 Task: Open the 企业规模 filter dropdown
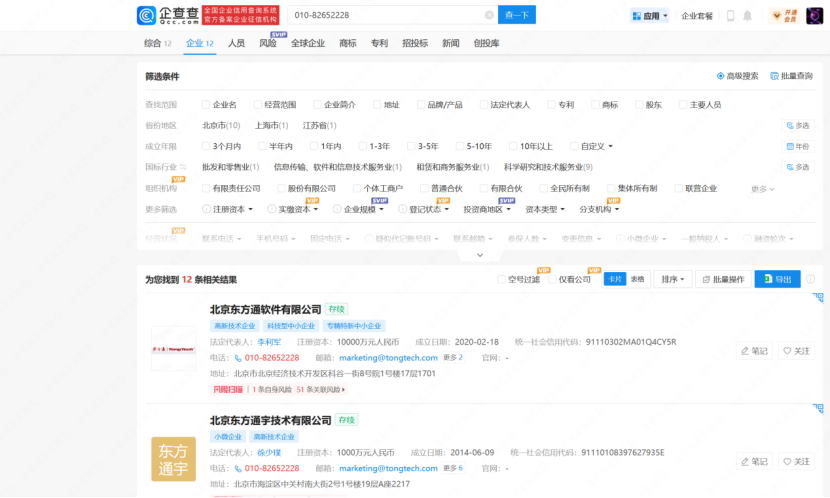point(364,210)
